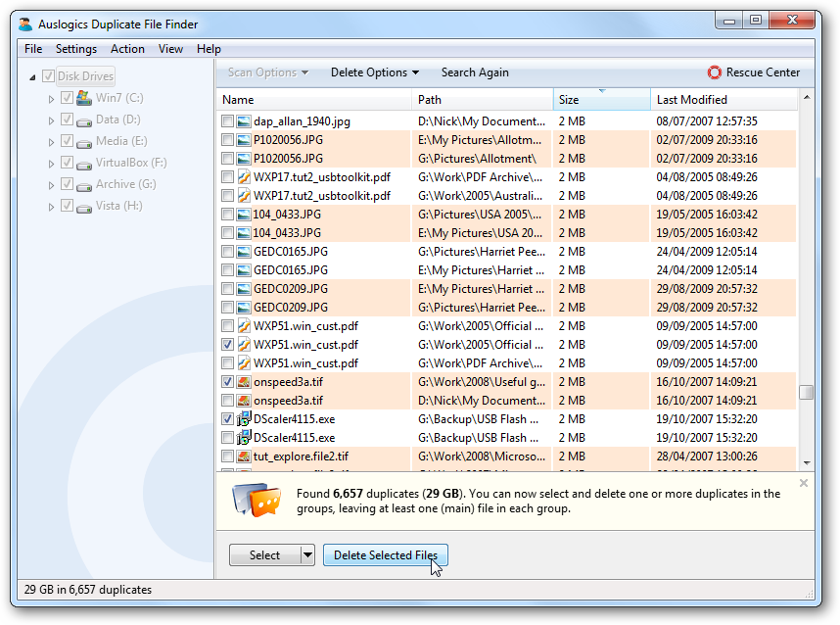The width and height of the screenshot is (840, 625).
Task: Open the Action menu
Action: (127, 48)
